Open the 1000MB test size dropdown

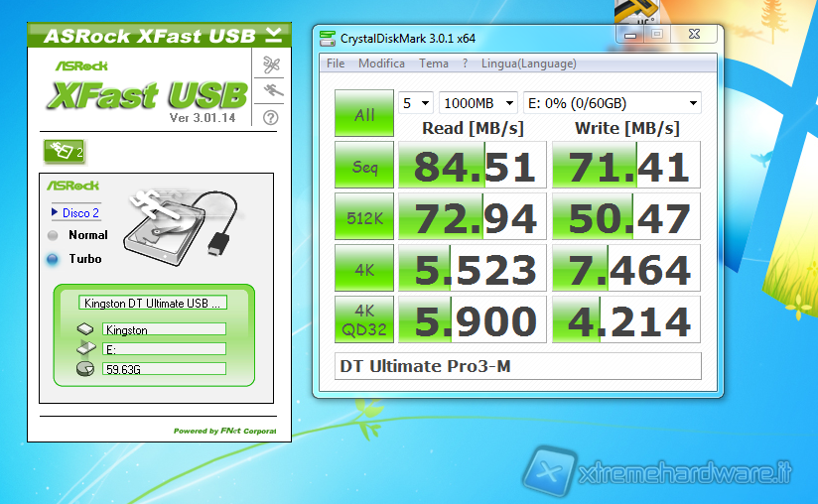point(477,103)
